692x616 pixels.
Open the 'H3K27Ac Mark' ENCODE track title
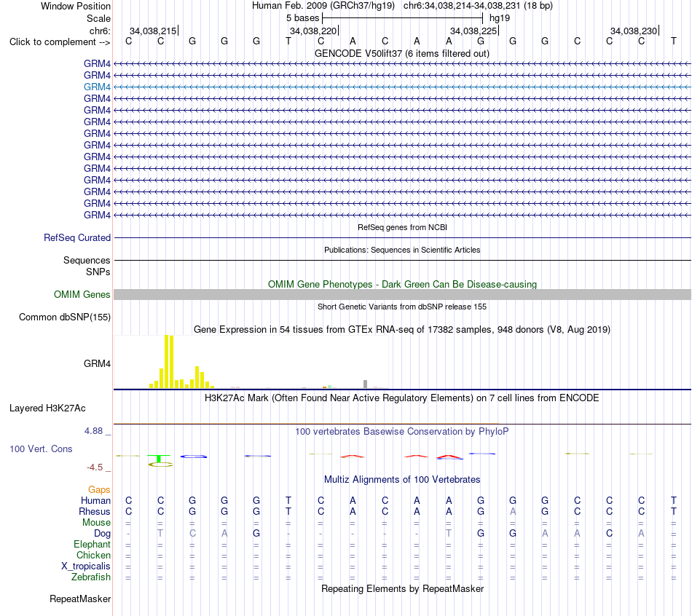pyautogui.click(x=401, y=398)
